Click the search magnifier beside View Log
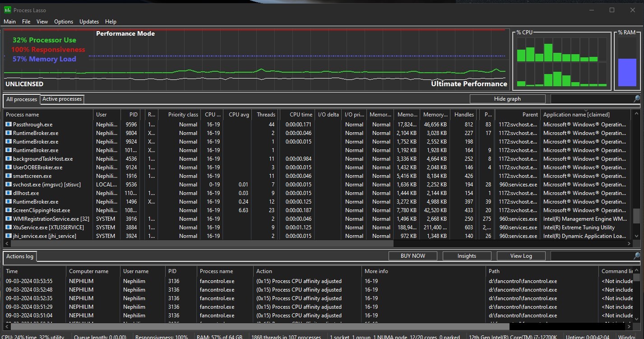 coord(637,256)
